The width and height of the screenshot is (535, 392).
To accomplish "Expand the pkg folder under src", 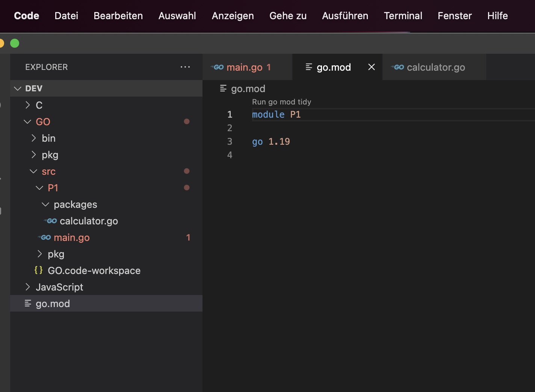I will pos(39,254).
